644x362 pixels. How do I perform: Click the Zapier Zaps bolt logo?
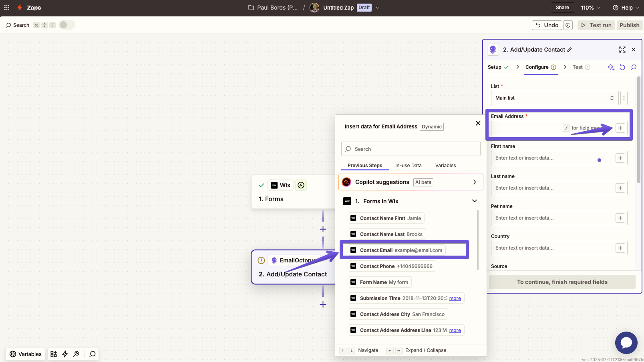(20, 8)
